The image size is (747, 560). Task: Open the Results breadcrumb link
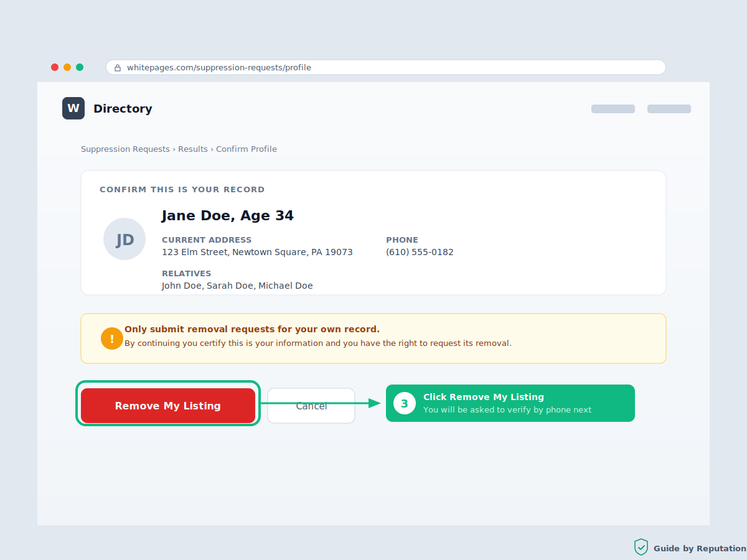click(x=193, y=149)
